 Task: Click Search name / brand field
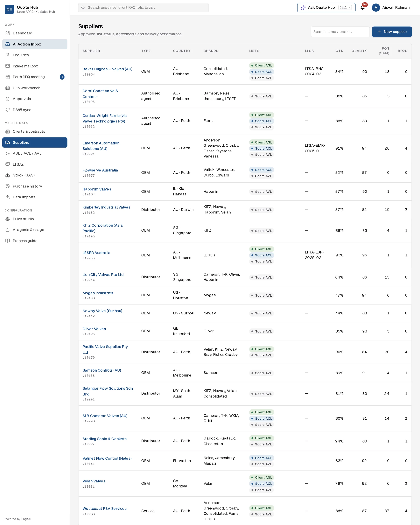pyautogui.click(x=340, y=32)
